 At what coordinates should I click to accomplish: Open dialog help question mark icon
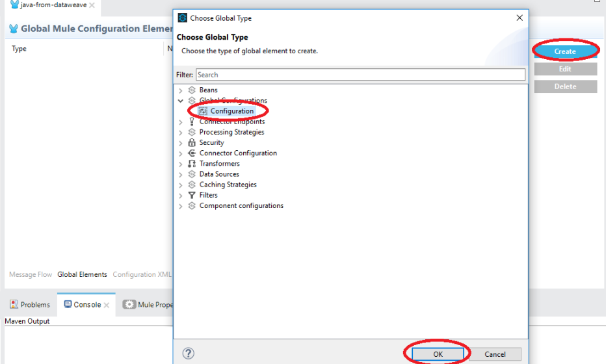click(188, 353)
